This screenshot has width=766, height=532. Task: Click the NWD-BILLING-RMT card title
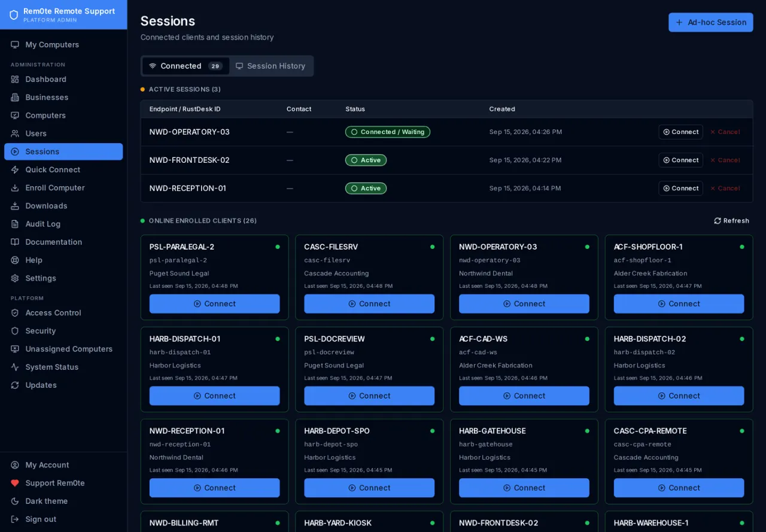click(184, 523)
